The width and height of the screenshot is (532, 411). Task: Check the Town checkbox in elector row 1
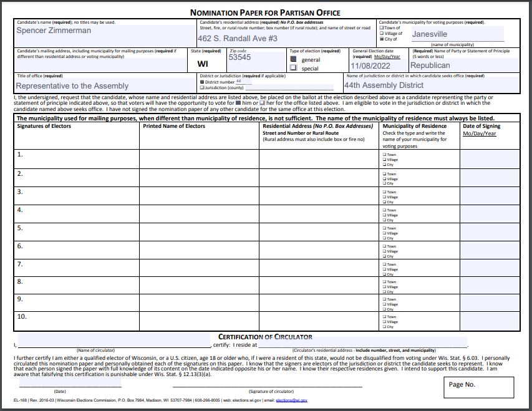[384, 155]
